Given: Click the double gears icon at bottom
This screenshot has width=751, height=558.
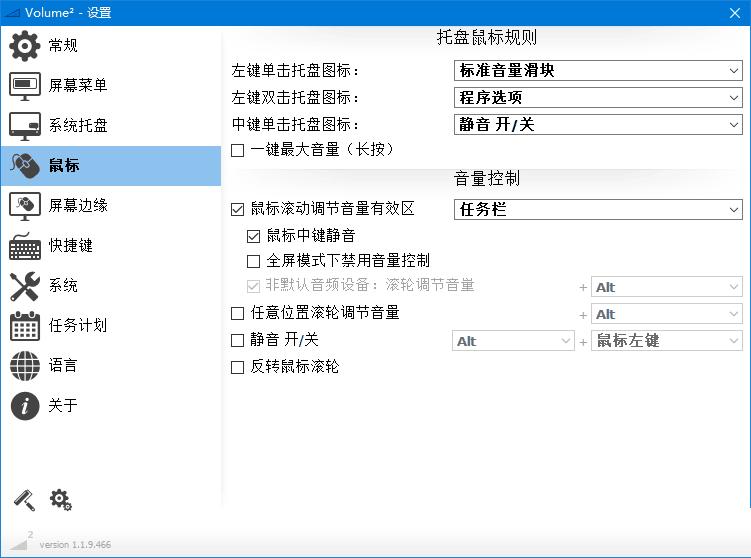Looking at the screenshot, I should click(60, 499).
